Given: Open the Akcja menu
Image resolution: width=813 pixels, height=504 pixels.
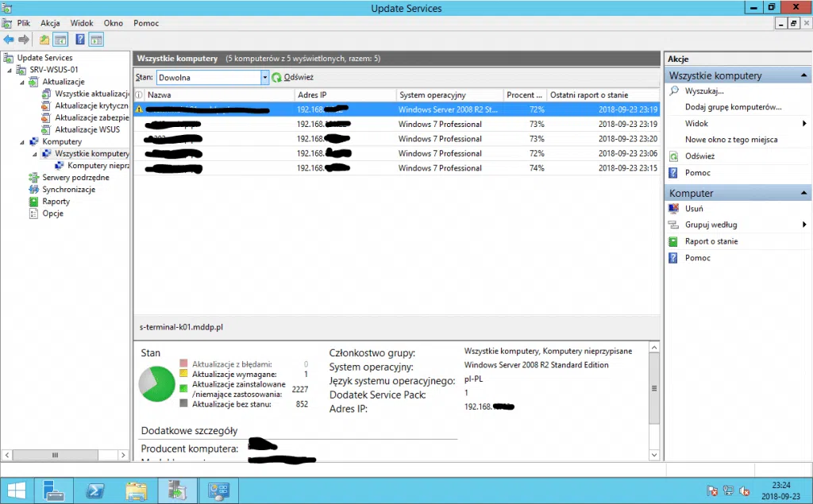Looking at the screenshot, I should click(50, 23).
